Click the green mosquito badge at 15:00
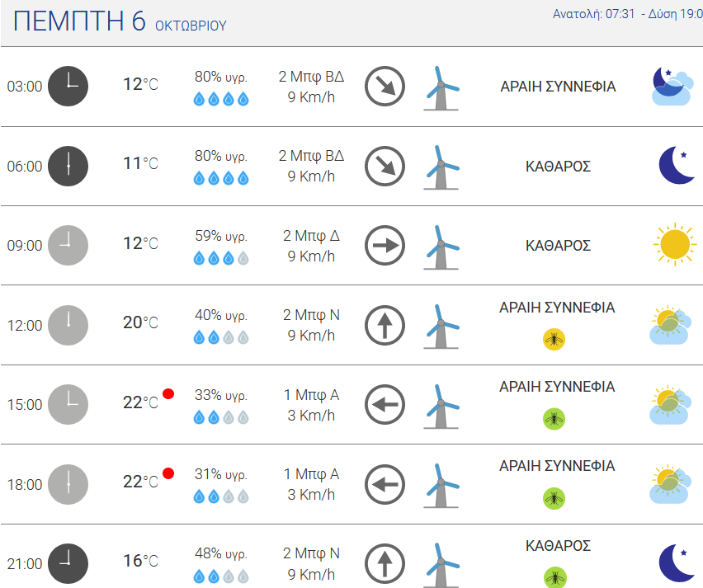The width and height of the screenshot is (703, 588). pyautogui.click(x=554, y=419)
